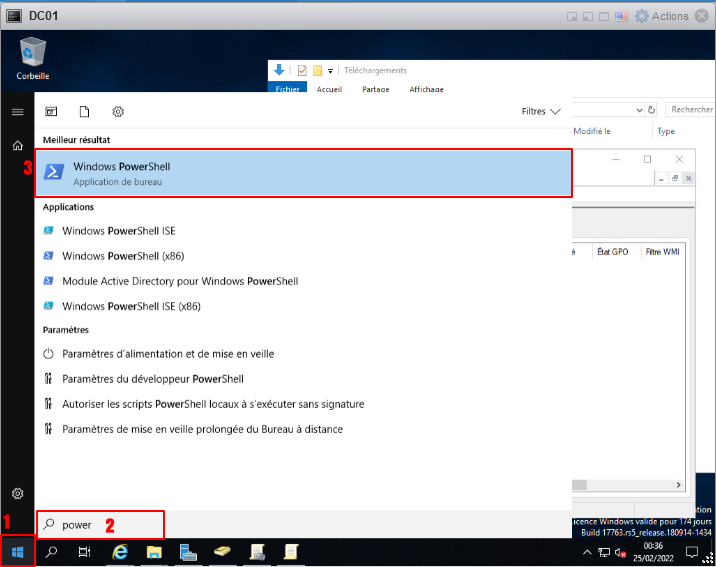Switch to the Accueil ribbon tab

(x=329, y=89)
